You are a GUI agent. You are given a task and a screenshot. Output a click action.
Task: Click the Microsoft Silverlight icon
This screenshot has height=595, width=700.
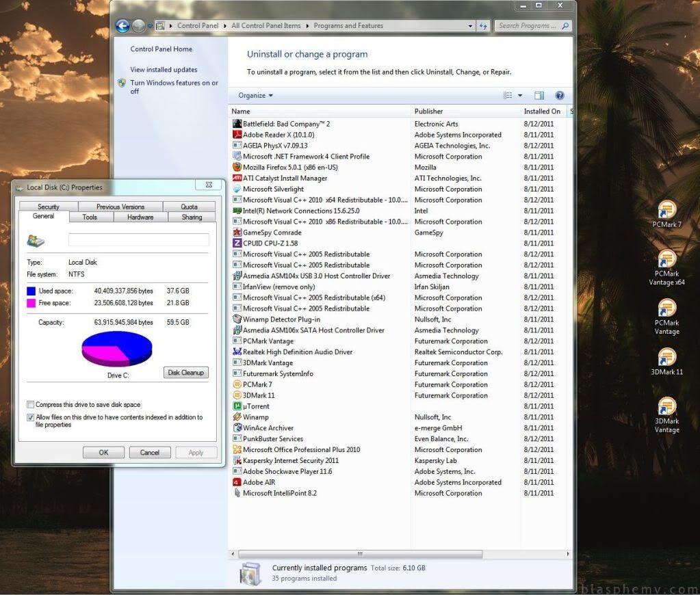tap(237, 189)
